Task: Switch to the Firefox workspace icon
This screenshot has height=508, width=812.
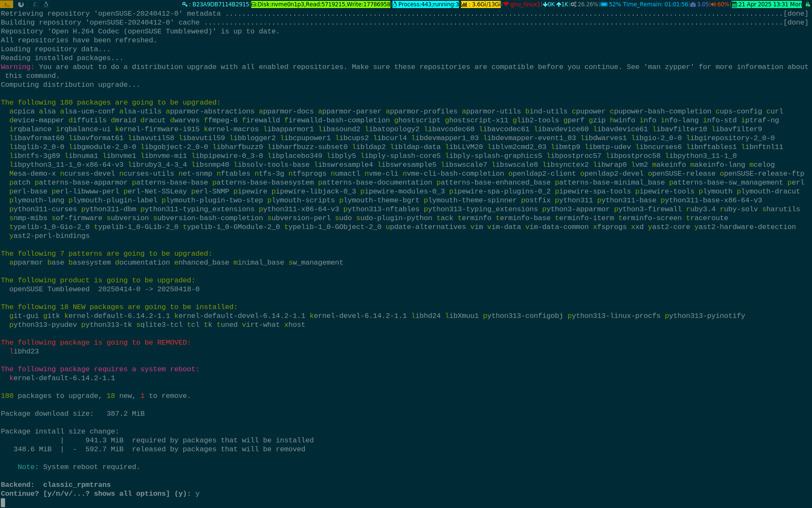Action: coord(21,4)
